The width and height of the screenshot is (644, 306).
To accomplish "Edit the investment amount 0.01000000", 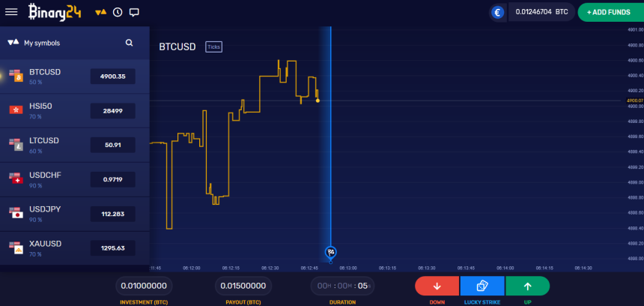I will tap(144, 286).
